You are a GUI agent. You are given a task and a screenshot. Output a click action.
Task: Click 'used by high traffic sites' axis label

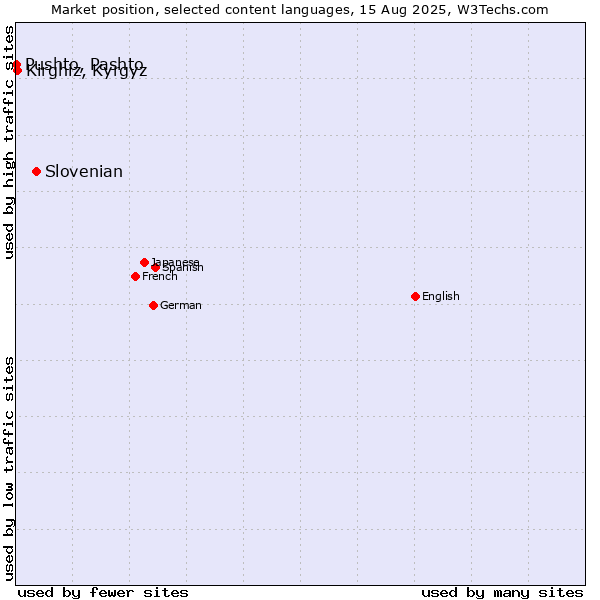[9, 142]
